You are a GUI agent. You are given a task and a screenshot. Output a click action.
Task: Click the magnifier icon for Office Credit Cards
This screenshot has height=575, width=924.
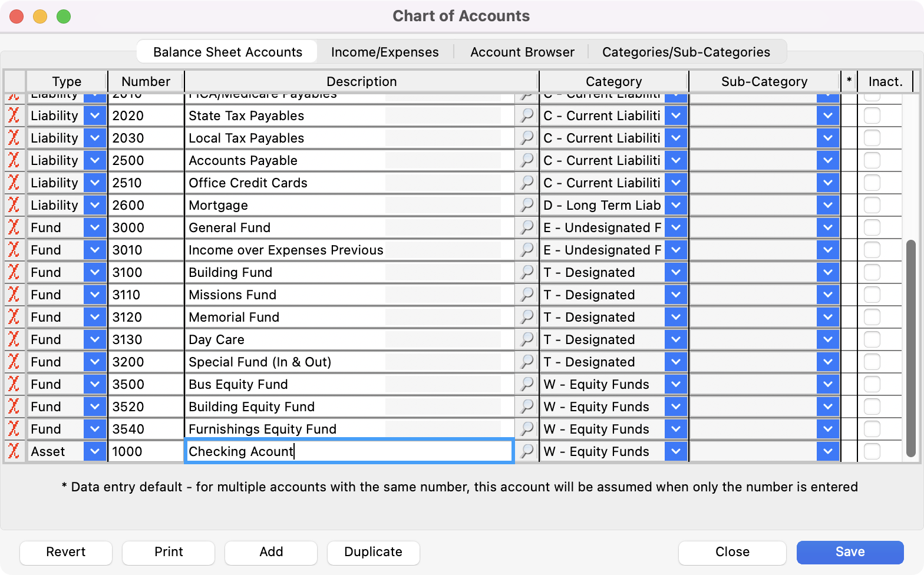pos(526,183)
